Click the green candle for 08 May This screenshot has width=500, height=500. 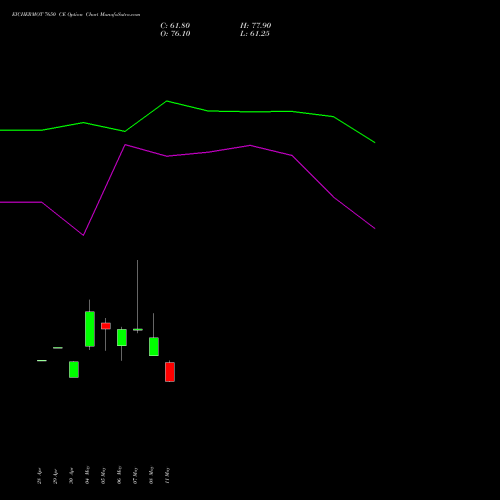coord(154,346)
